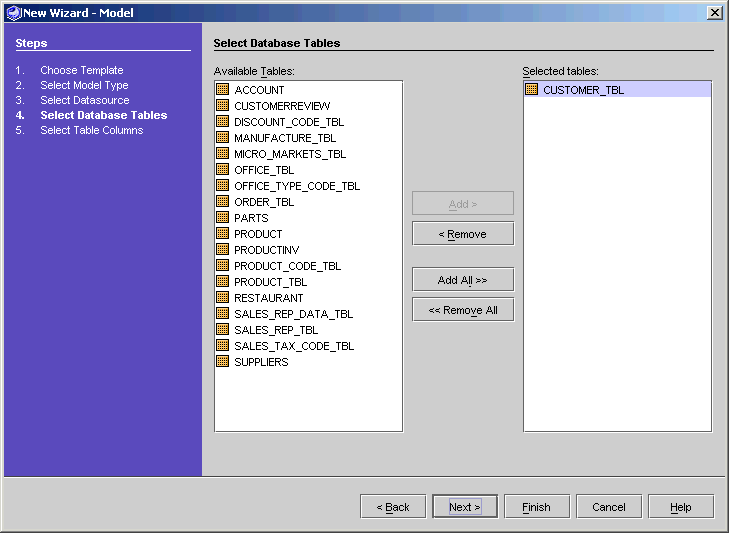Screen dimensions: 729x533
Task: Click the table icon next to ACCOUNT
Action: 223,89
